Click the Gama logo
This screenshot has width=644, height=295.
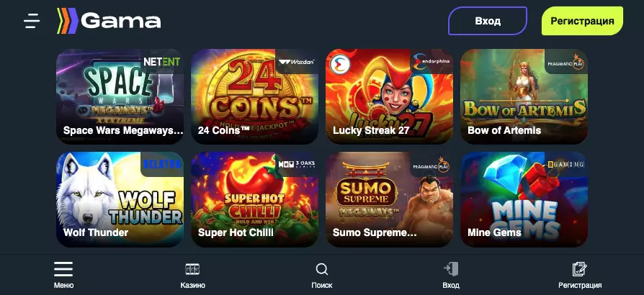point(109,21)
